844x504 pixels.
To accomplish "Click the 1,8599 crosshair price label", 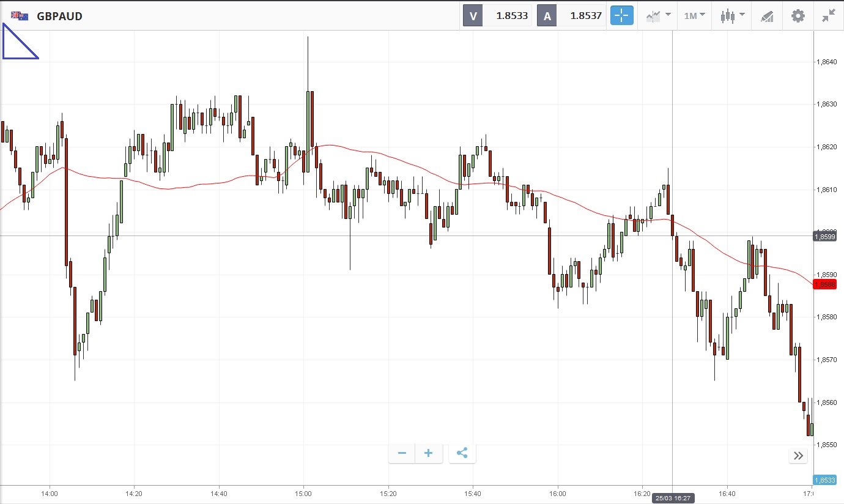I will [x=824, y=235].
